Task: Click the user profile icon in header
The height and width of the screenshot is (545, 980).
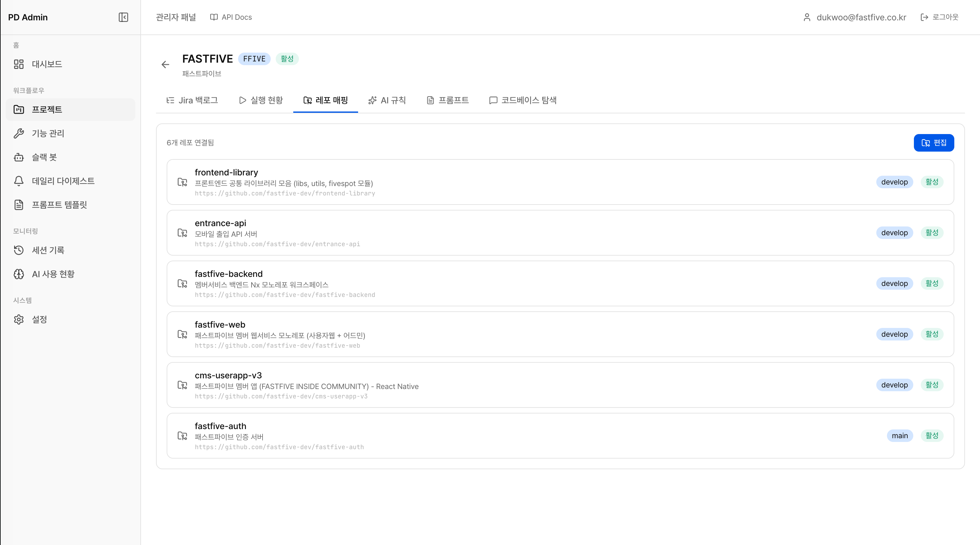Action: point(806,17)
